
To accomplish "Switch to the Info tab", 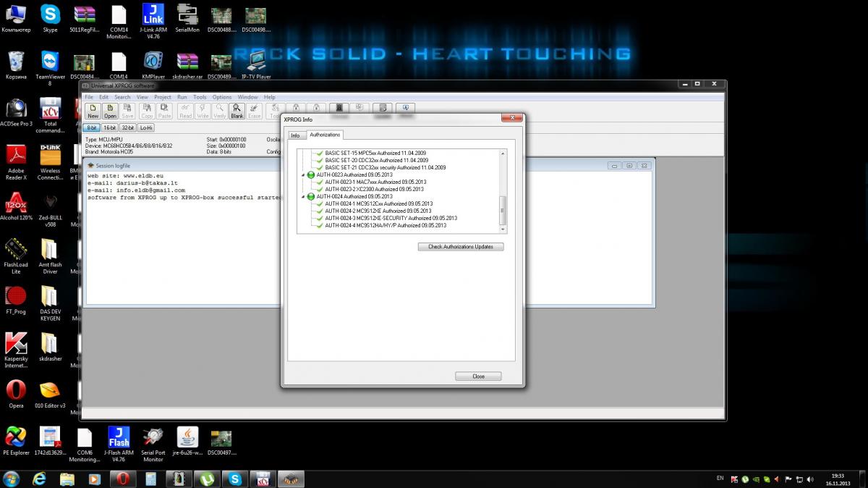I will [295, 135].
